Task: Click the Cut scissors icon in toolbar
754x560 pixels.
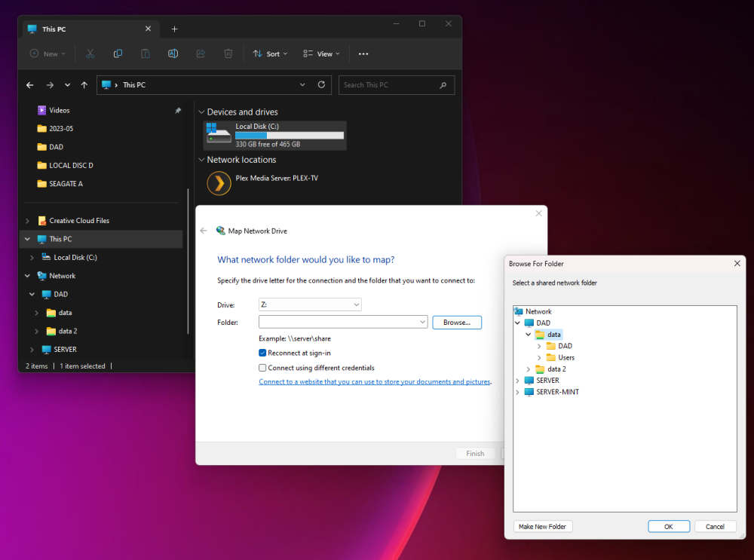Action: [90, 54]
